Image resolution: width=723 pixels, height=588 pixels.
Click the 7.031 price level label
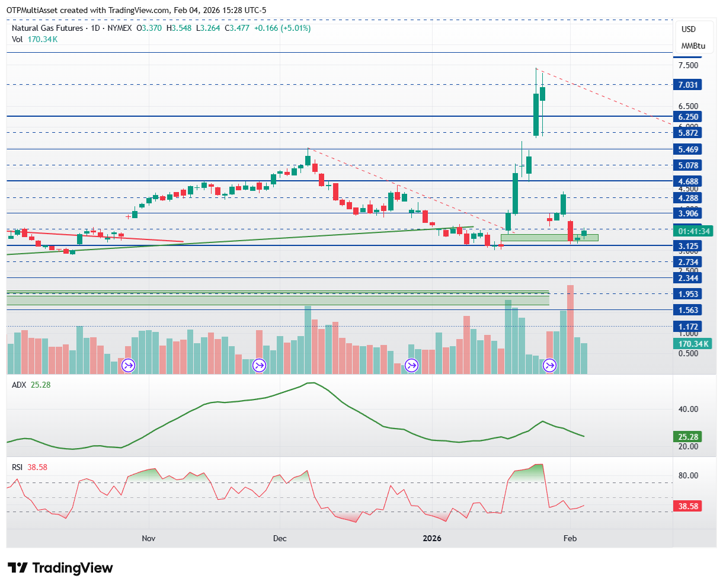pyautogui.click(x=688, y=85)
